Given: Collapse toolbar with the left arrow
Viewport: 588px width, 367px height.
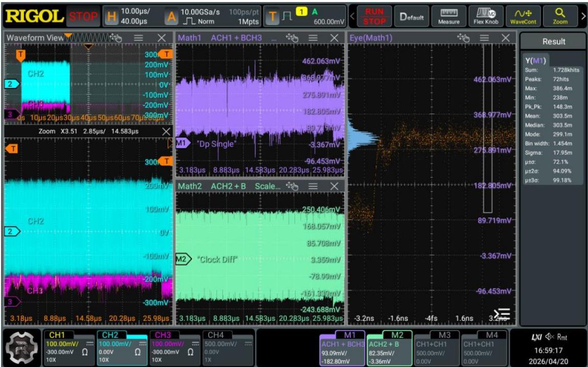Looking at the screenshot, I should [352, 16].
